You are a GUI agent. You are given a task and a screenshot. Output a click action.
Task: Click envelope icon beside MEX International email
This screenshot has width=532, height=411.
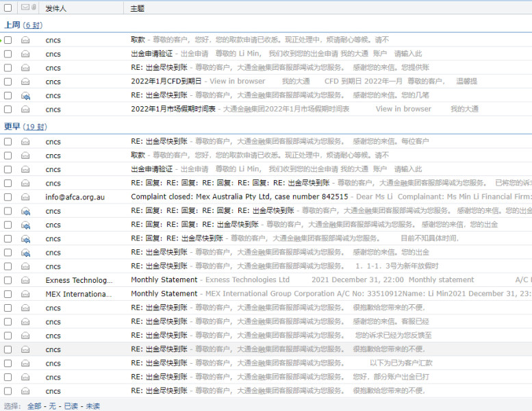coord(25,294)
